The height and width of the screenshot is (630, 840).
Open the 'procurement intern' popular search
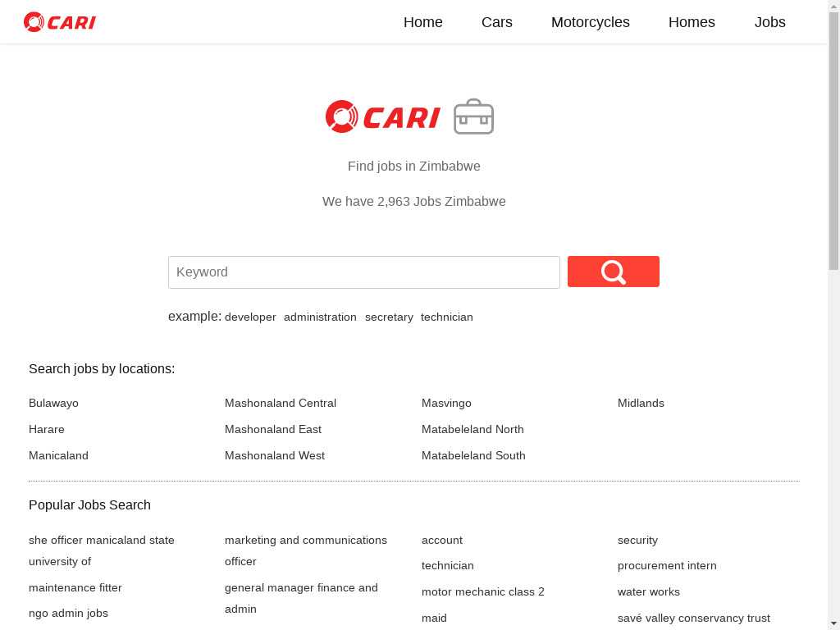click(667, 566)
